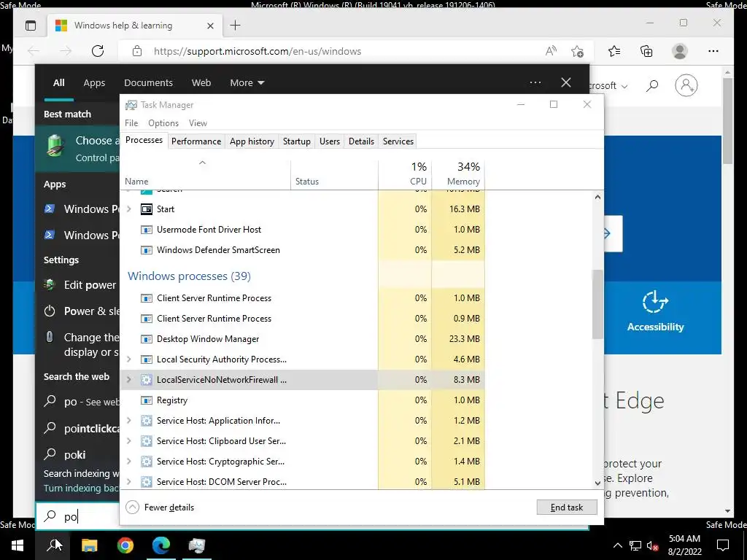Expand Service Host: DCOM Server Proc... row
747x560 pixels.
tap(128, 482)
